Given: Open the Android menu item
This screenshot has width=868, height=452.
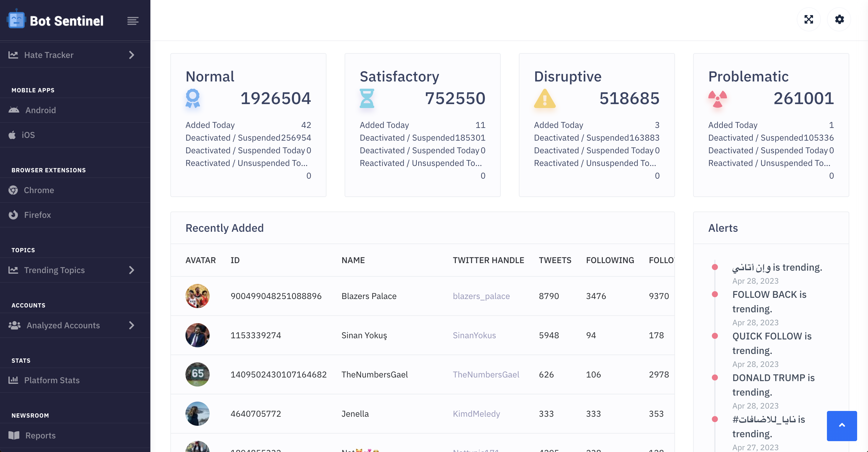Looking at the screenshot, I should coord(75,110).
